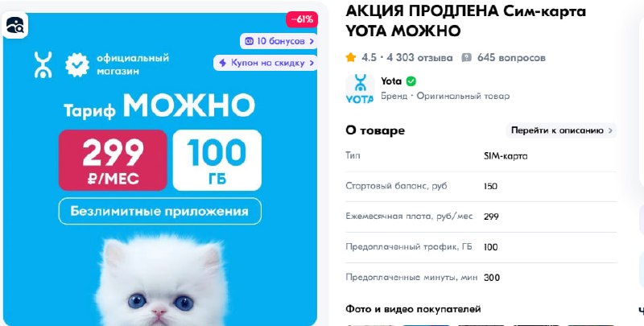Click the similar-image search icon
This screenshot has width=644, height=326.
pyautogui.click(x=15, y=25)
